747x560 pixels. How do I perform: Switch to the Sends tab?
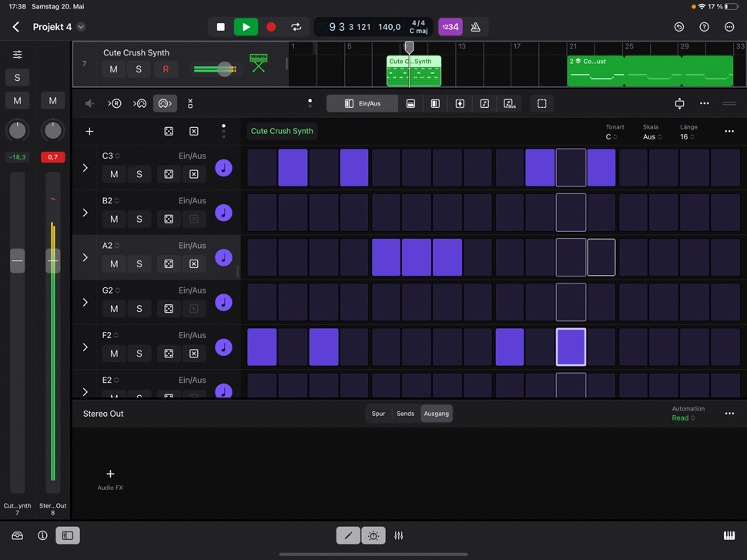point(405,413)
